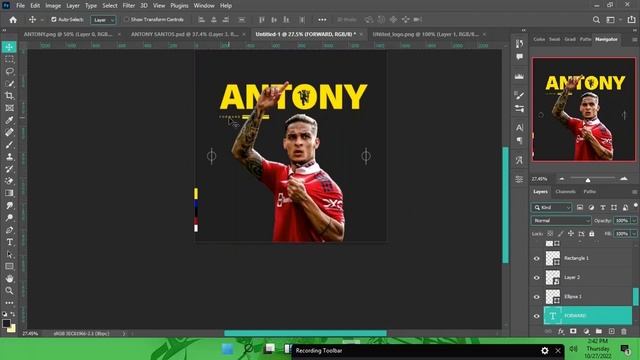The image size is (640, 360).
Task: Open the Auto-Select Layer dropdown
Action: [103, 20]
